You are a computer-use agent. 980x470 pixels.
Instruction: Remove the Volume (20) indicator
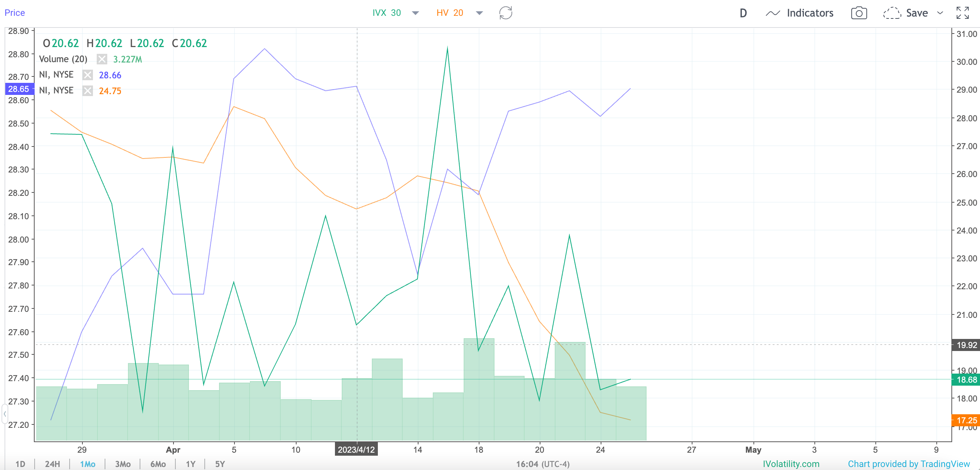click(102, 59)
